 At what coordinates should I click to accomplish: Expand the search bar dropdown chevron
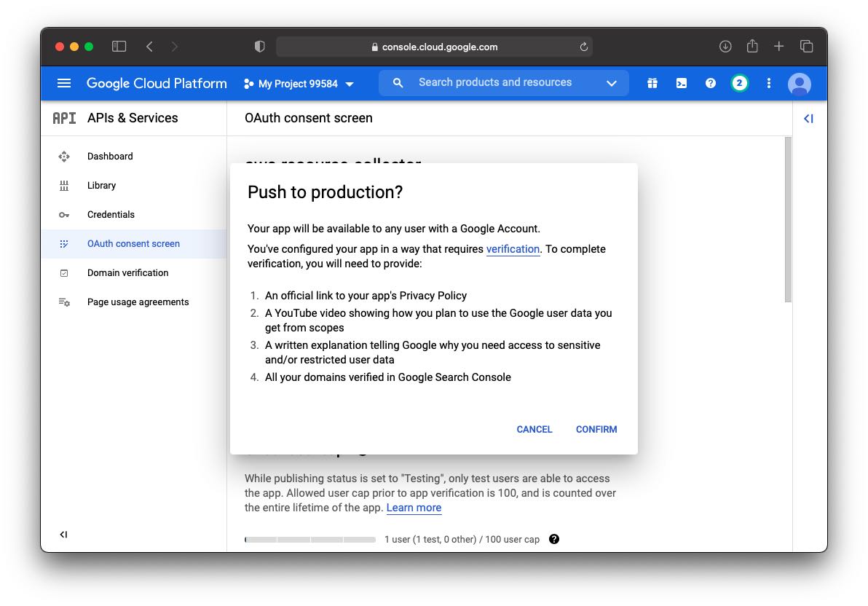click(x=611, y=83)
